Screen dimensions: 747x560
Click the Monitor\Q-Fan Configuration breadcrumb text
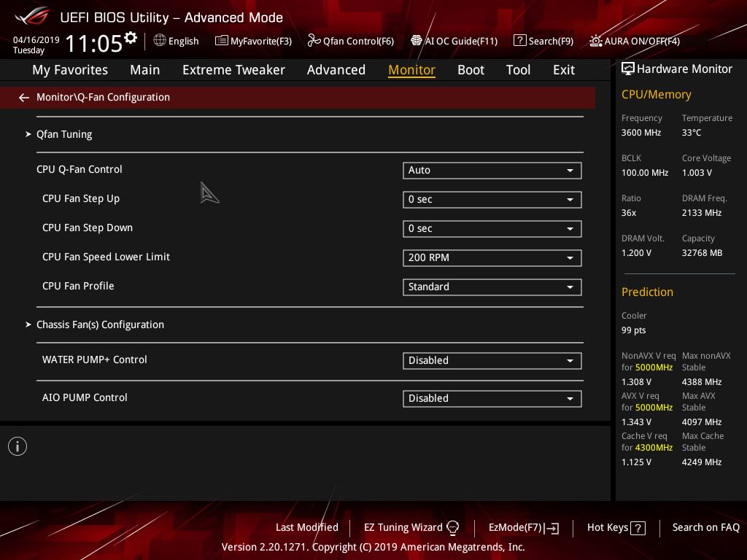[x=103, y=97]
